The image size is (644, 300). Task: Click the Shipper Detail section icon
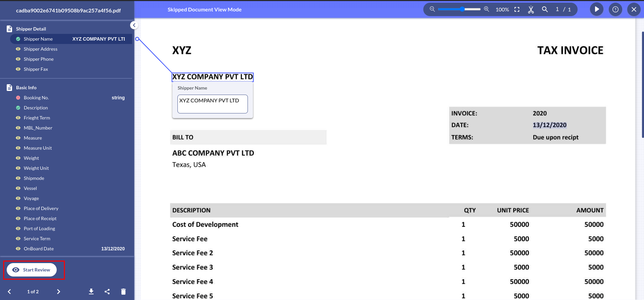9,29
